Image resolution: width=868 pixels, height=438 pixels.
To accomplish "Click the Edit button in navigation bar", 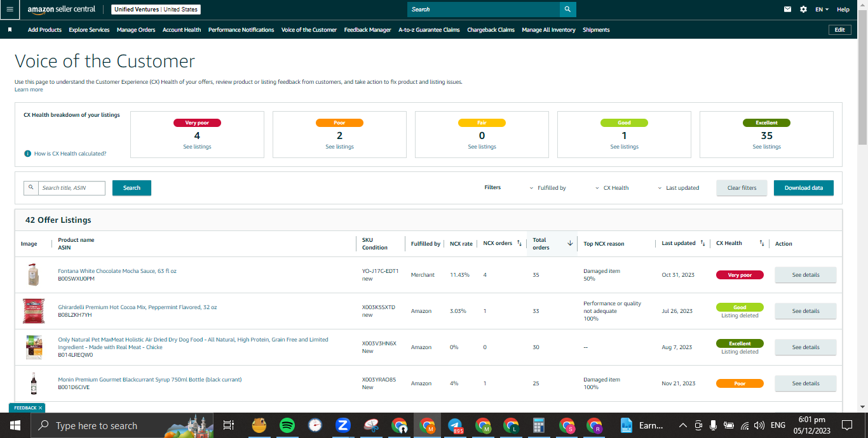I will coord(840,30).
